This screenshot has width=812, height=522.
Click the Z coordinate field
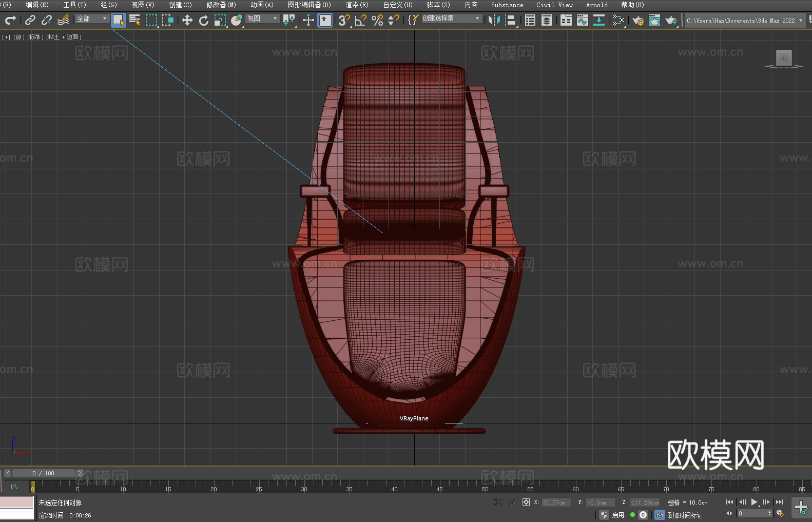645,502
